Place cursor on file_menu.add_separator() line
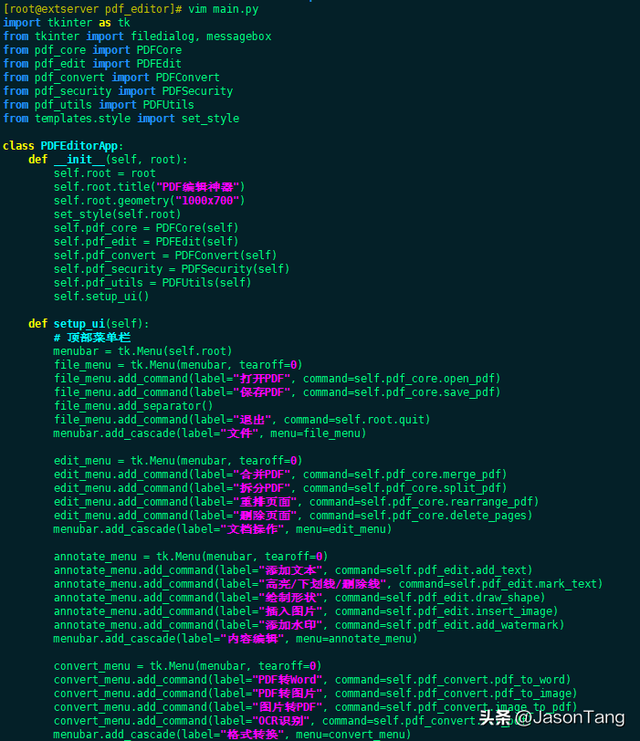The image size is (640, 741). point(133,406)
